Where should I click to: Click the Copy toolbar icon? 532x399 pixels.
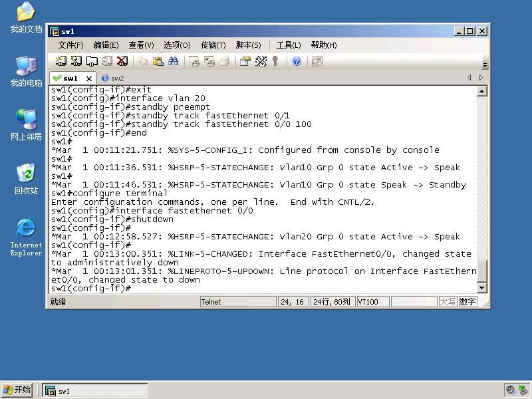[143, 61]
